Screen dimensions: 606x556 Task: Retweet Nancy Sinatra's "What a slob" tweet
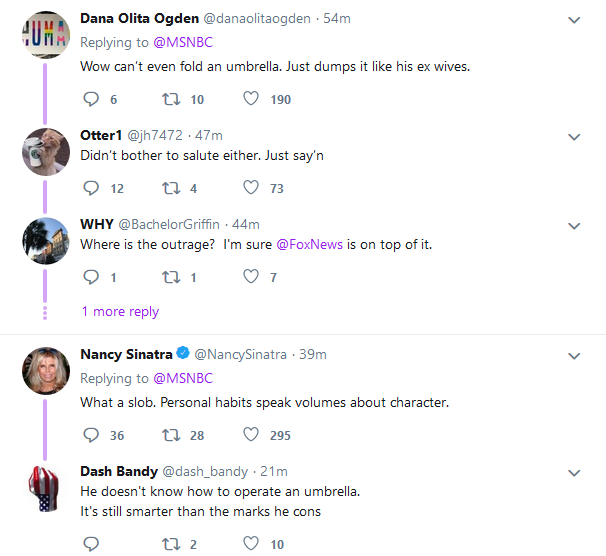click(171, 435)
